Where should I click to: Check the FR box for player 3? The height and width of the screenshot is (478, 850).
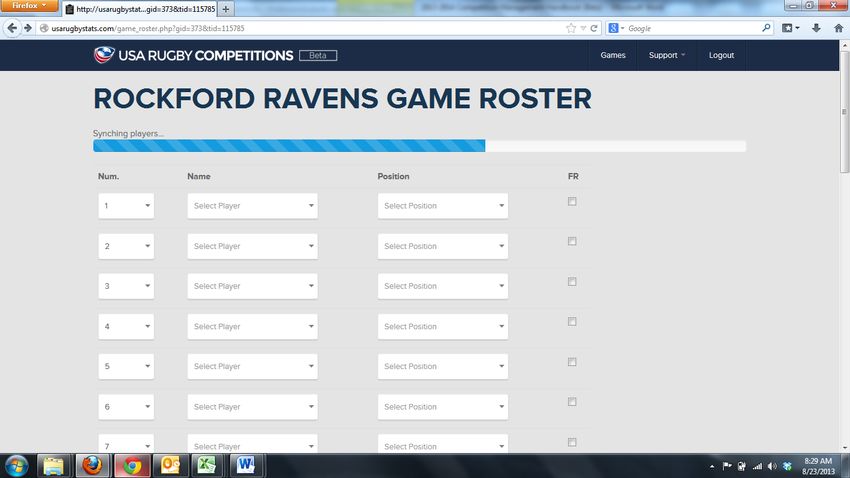(572, 282)
